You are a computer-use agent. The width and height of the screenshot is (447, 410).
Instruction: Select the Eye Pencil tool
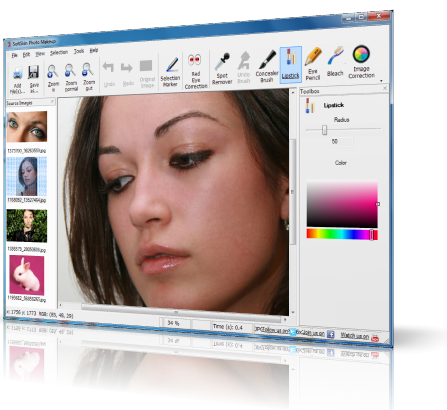click(313, 64)
